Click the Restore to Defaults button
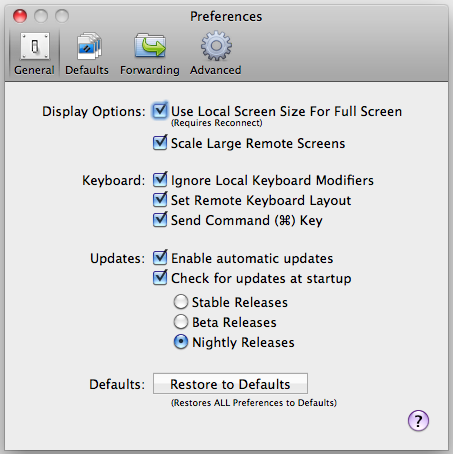The height and width of the screenshot is (454, 453). [230, 384]
